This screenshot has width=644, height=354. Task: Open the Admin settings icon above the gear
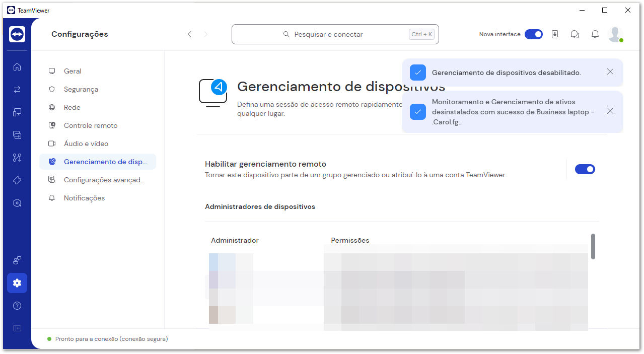[x=17, y=260]
